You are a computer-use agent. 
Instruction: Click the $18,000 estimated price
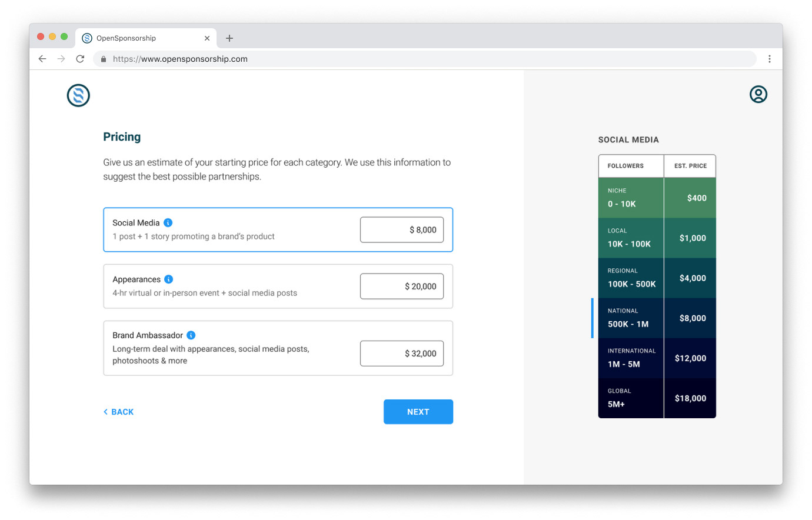click(x=690, y=398)
